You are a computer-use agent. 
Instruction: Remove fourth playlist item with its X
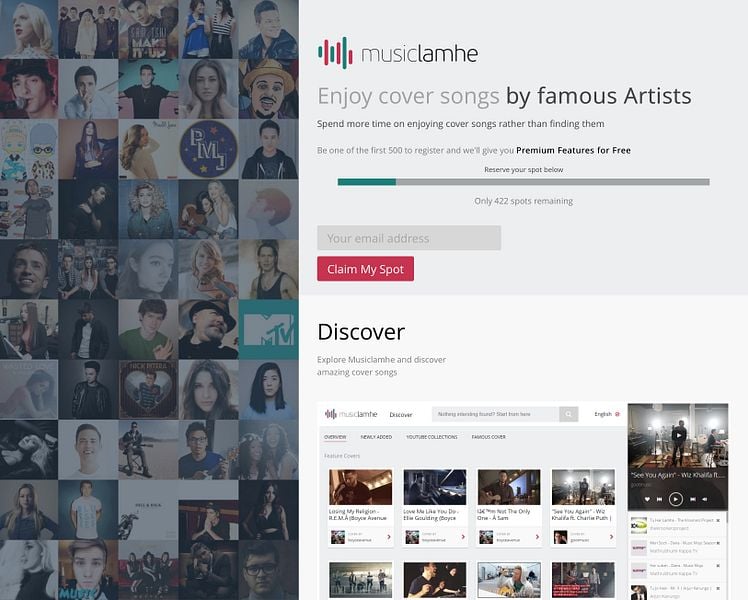click(718, 589)
